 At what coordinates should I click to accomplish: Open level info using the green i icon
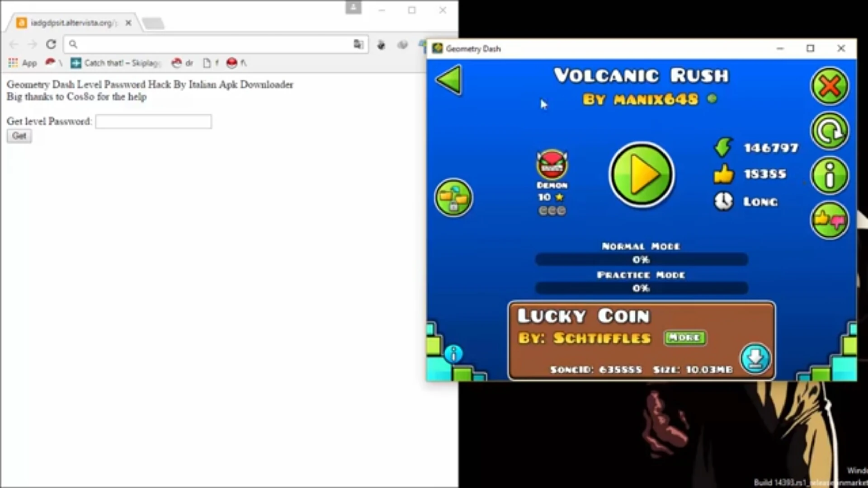[x=829, y=176]
